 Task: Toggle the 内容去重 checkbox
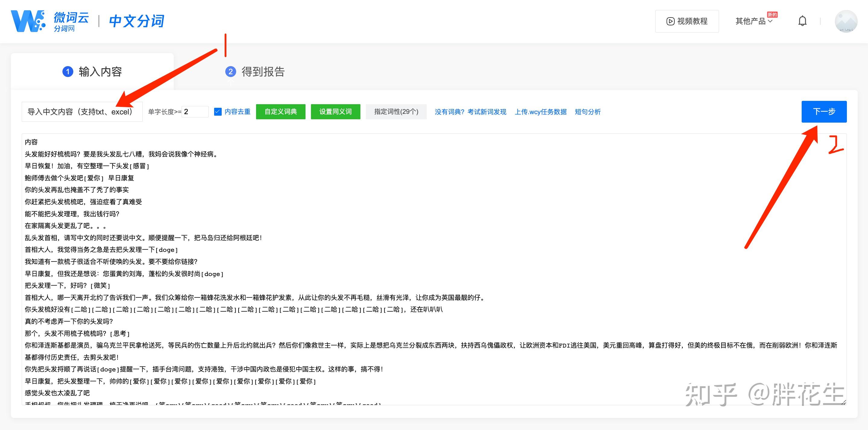218,112
